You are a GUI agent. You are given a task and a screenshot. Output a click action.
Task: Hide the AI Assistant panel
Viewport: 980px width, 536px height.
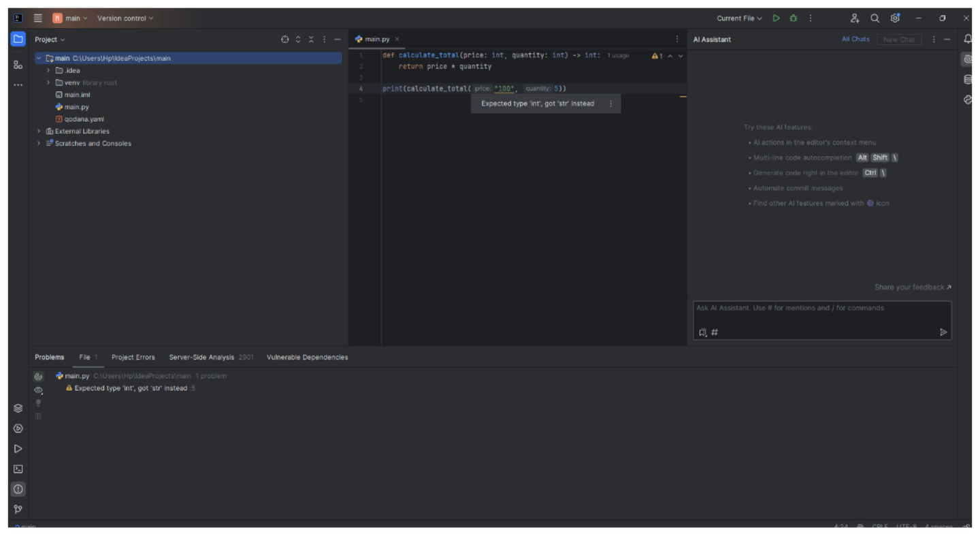[947, 40]
